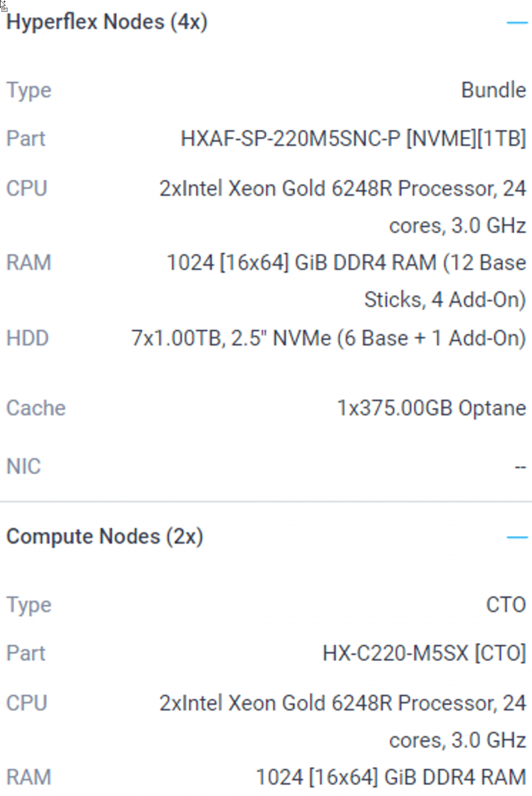Click the NIC row label
This screenshot has height=796, width=532.
24,466
